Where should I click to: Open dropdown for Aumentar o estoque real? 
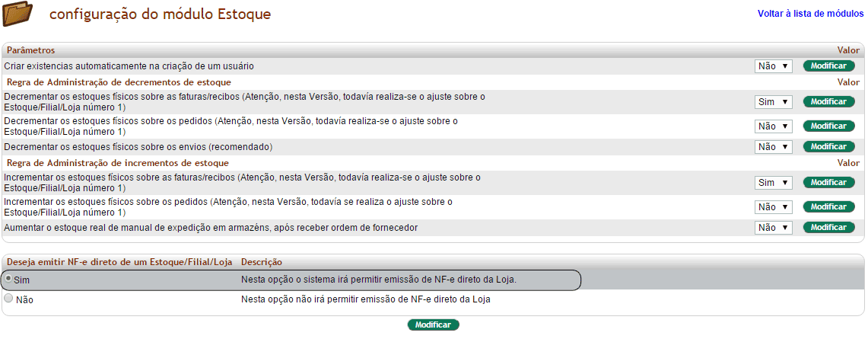click(774, 228)
